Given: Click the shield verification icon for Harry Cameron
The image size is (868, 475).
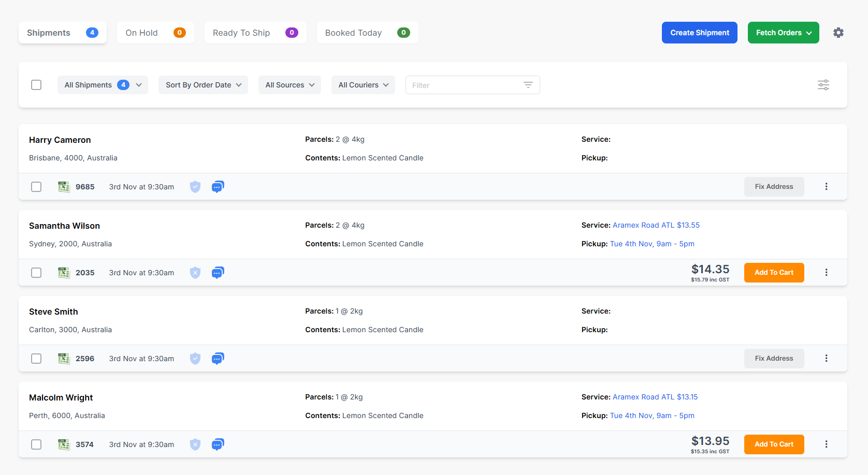Looking at the screenshot, I should 195,186.
